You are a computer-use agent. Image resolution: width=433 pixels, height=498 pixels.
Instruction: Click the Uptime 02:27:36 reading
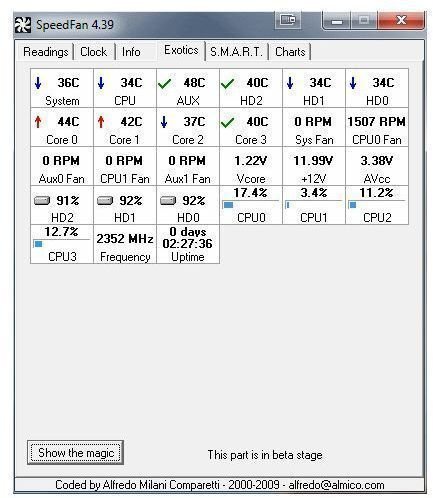pos(188,244)
